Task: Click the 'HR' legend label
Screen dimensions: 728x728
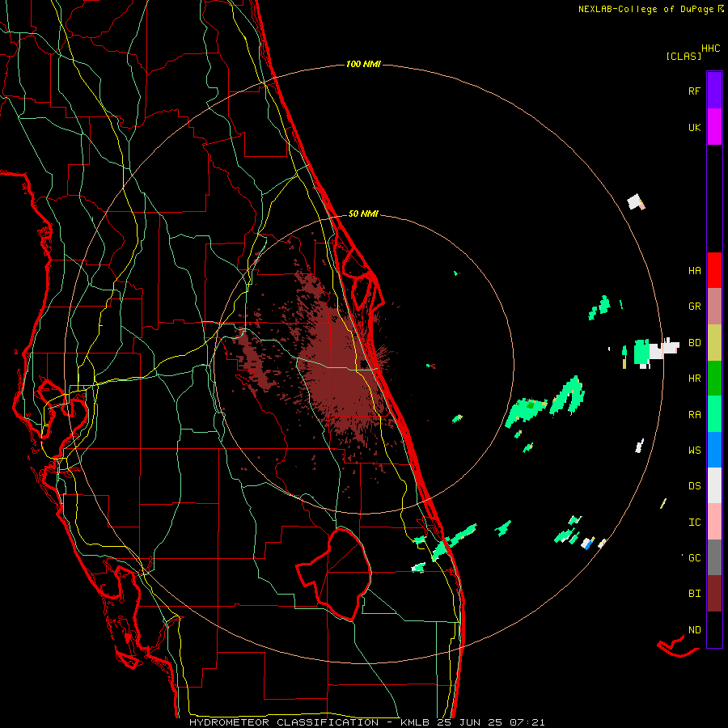Action: [694, 379]
